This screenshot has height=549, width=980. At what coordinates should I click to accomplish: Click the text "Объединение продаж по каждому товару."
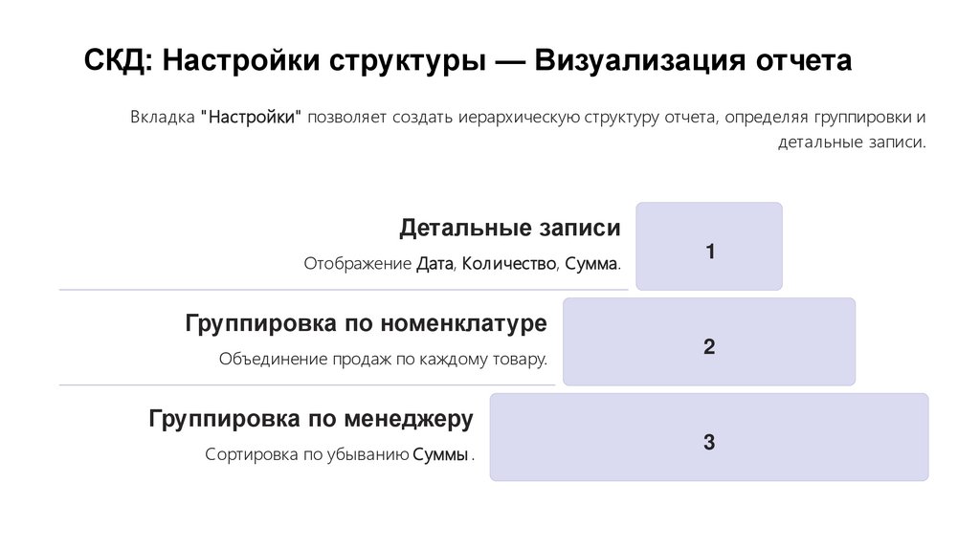pyautogui.click(x=383, y=360)
